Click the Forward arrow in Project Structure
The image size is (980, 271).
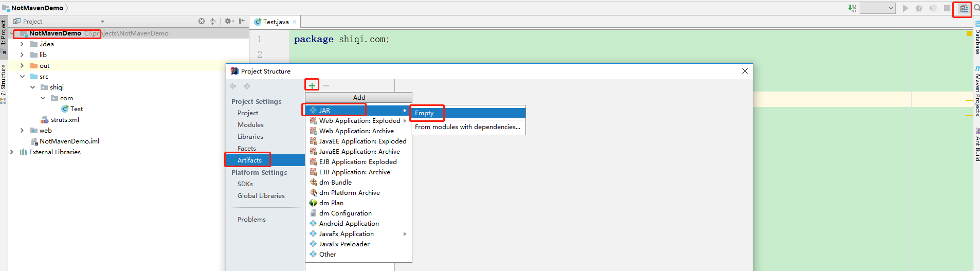click(247, 86)
